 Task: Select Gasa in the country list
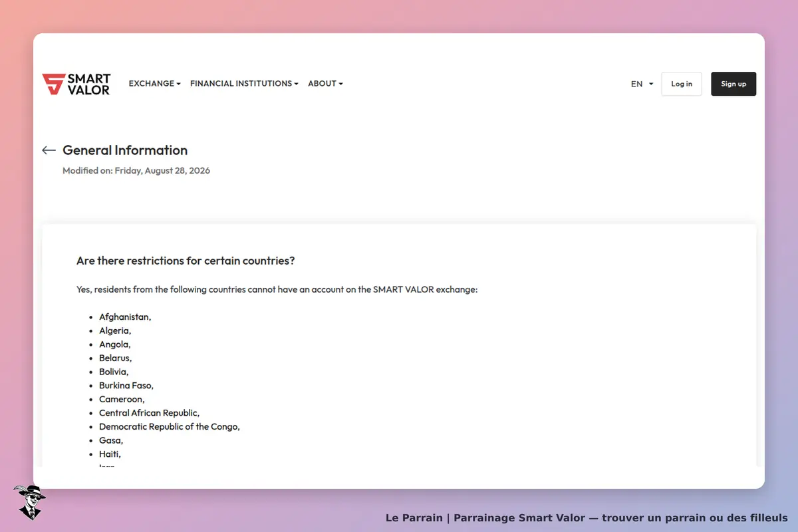pyautogui.click(x=111, y=440)
